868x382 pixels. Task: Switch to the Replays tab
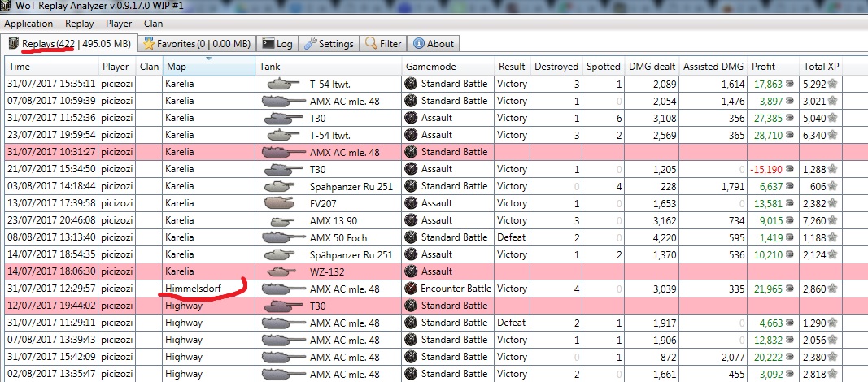pyautogui.click(x=70, y=44)
